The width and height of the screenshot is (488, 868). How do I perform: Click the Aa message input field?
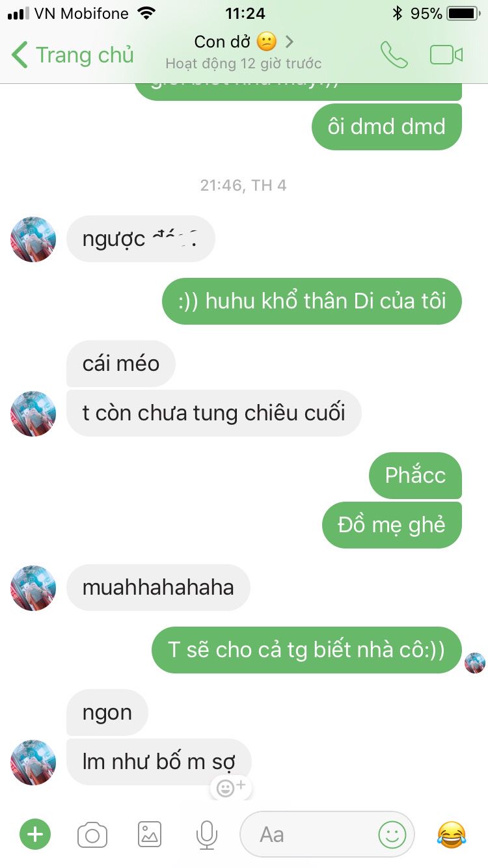click(327, 834)
